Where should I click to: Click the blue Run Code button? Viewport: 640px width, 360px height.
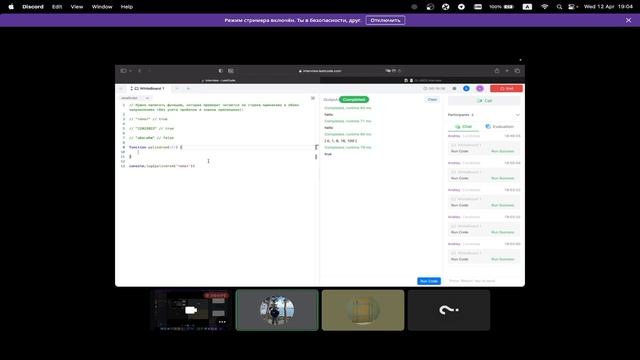click(429, 281)
